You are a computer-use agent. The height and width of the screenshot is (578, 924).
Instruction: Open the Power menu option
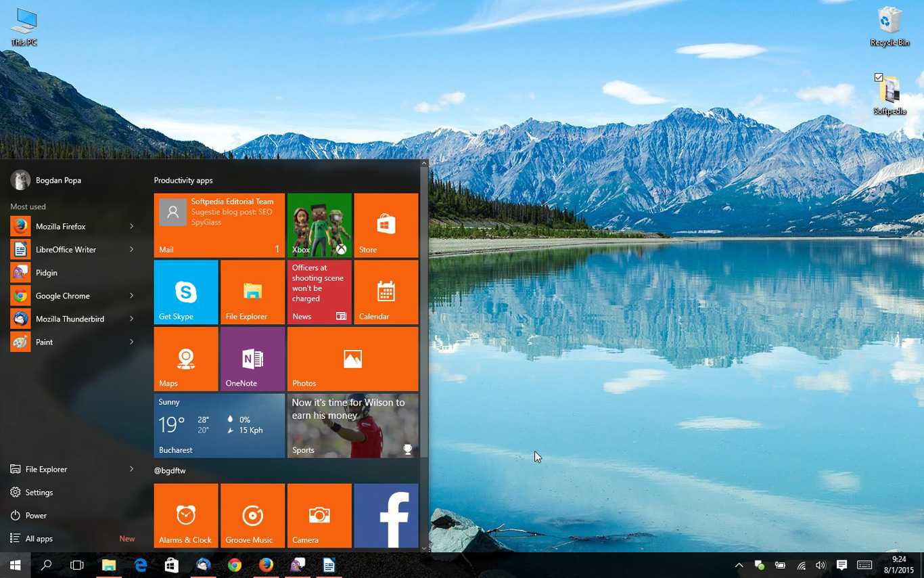click(x=36, y=515)
